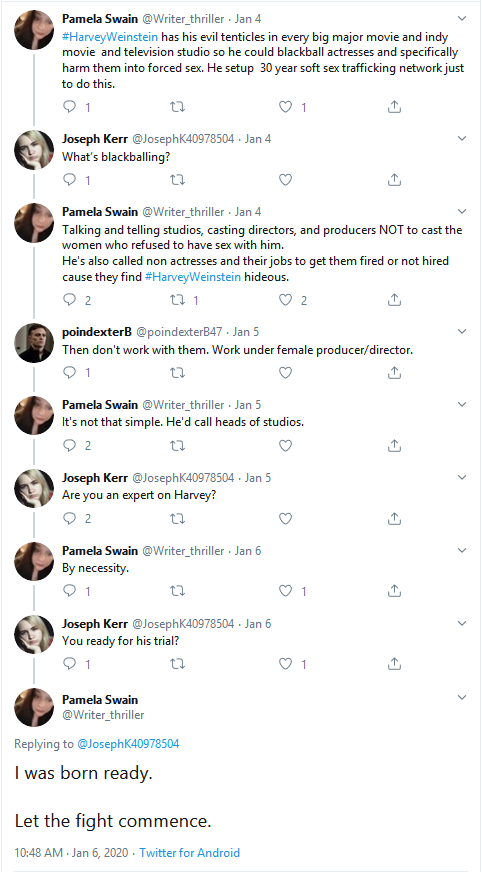This screenshot has width=482, height=872.
Task: Open #HarveyWeinstein hashtag in the first tweet
Action: pyautogui.click(x=110, y=37)
